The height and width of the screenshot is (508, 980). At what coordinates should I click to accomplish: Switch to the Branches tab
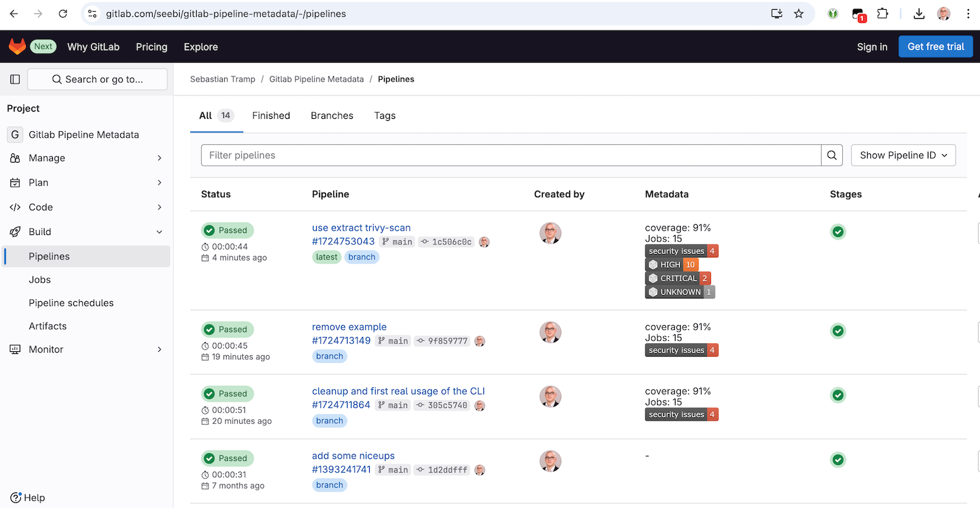pos(332,116)
